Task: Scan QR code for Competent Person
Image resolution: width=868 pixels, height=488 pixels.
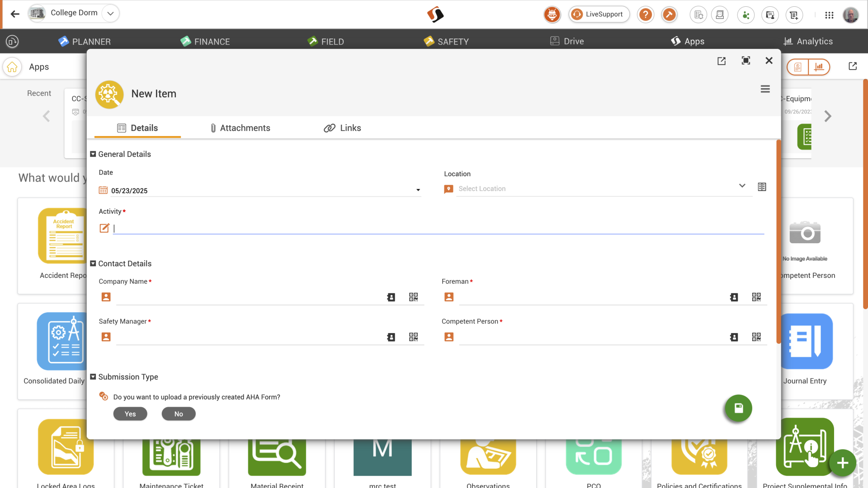Action: point(756,337)
